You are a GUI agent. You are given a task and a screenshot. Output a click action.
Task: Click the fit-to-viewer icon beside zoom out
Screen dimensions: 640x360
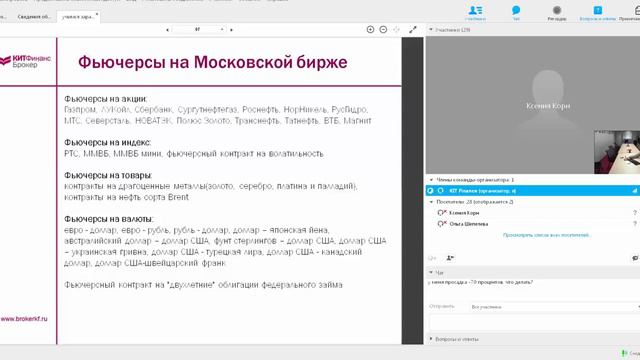click(x=396, y=29)
